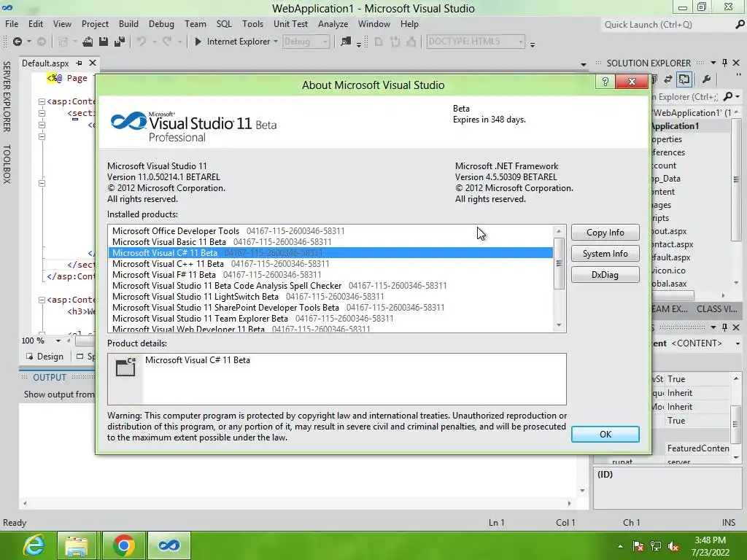Image resolution: width=747 pixels, height=560 pixels.
Task: Click the network tray icon
Action: [x=656, y=546]
